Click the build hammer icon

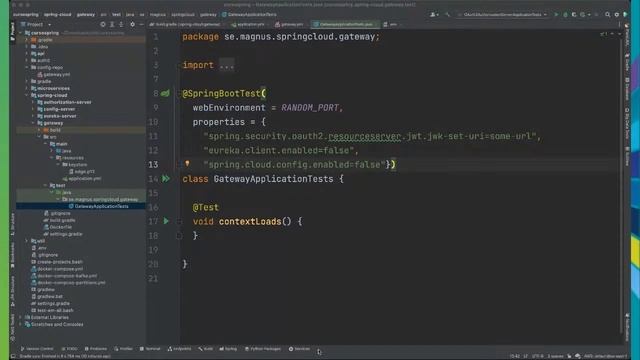[448, 15]
